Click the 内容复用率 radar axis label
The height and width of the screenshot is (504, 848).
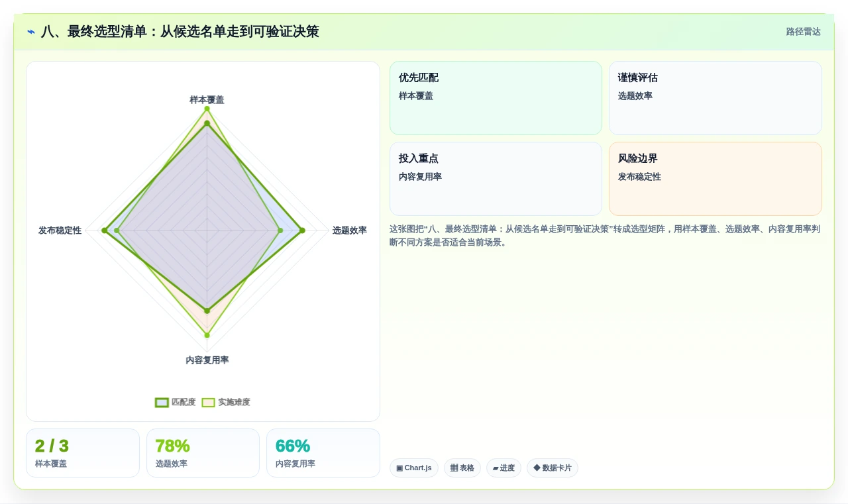pyautogui.click(x=207, y=360)
